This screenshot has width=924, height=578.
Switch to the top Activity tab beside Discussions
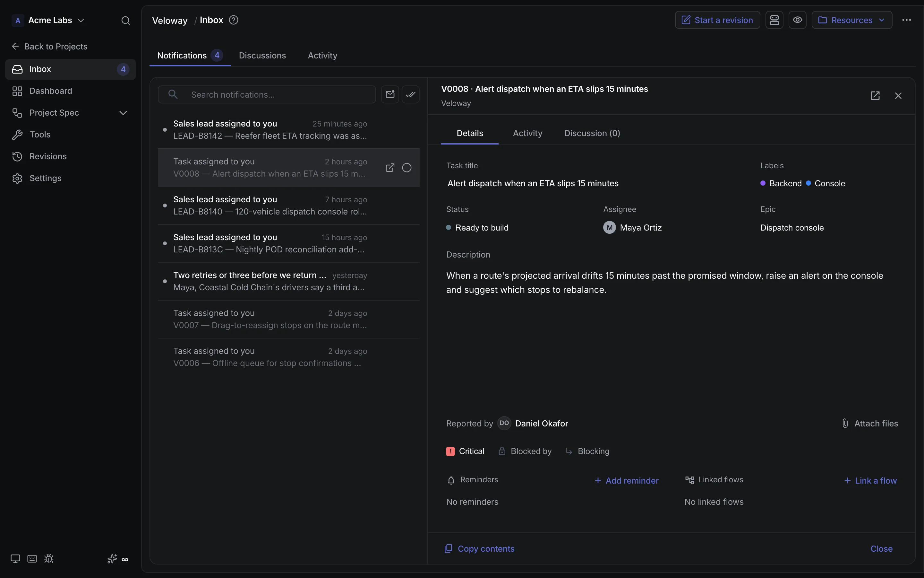pos(322,56)
